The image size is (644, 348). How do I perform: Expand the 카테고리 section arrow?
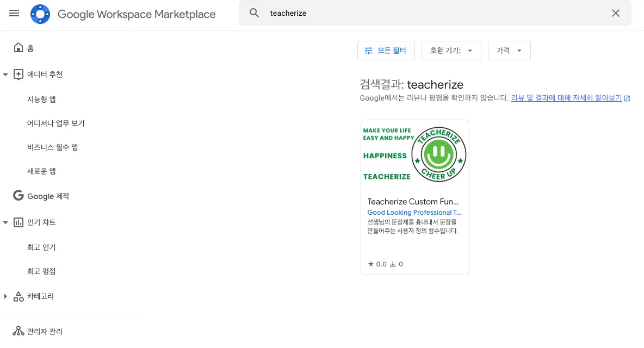pyautogui.click(x=5, y=296)
